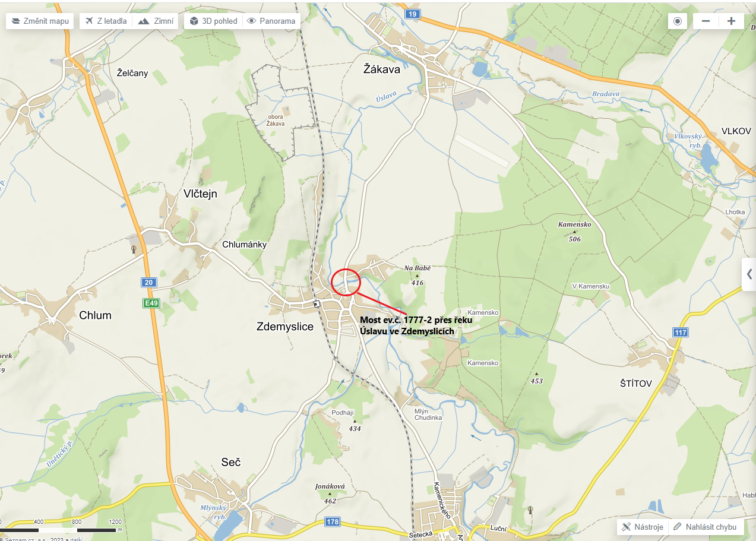Image resolution: width=756 pixels, height=541 pixels.
Task: Click Nahlásit chybu report link
Action: [705, 527]
